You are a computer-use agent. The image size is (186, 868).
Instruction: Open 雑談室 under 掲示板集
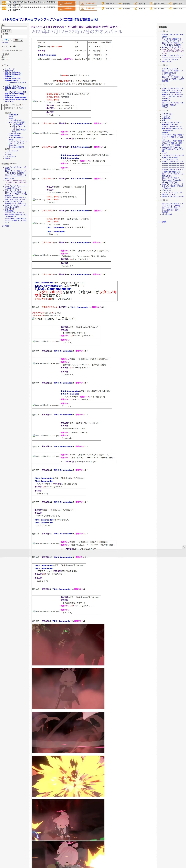click(x=11, y=117)
